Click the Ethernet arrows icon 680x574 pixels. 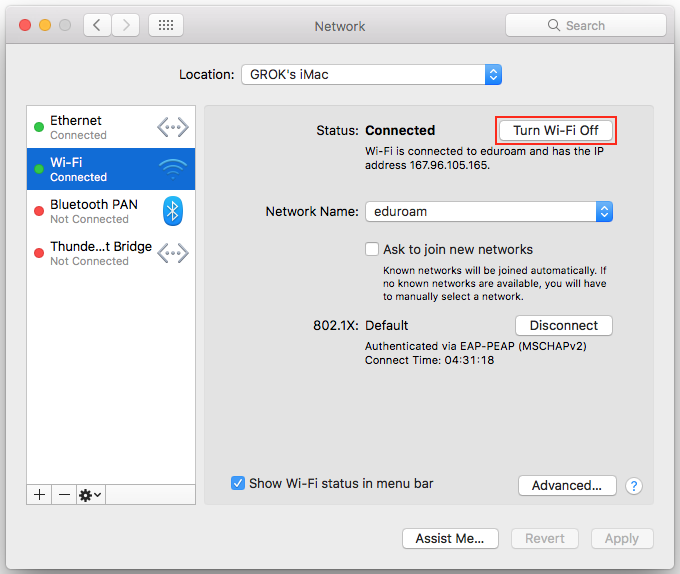pyautogui.click(x=172, y=127)
